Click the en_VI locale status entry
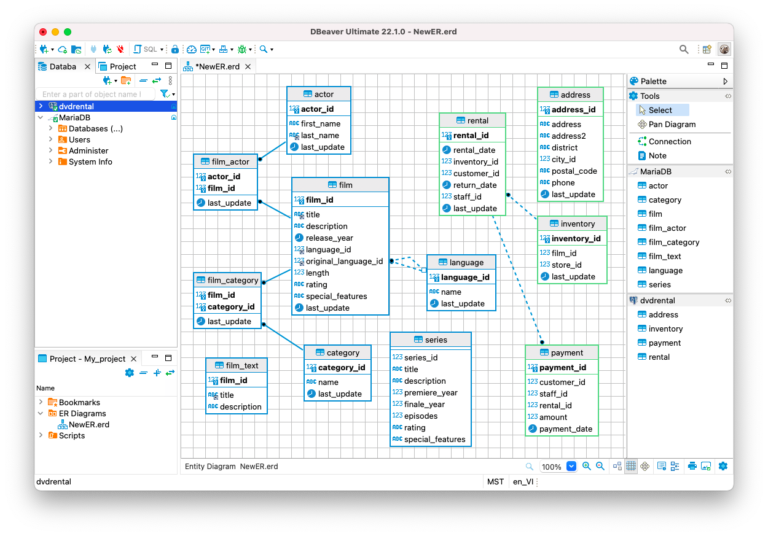This screenshot has height=536, width=768. point(523,482)
